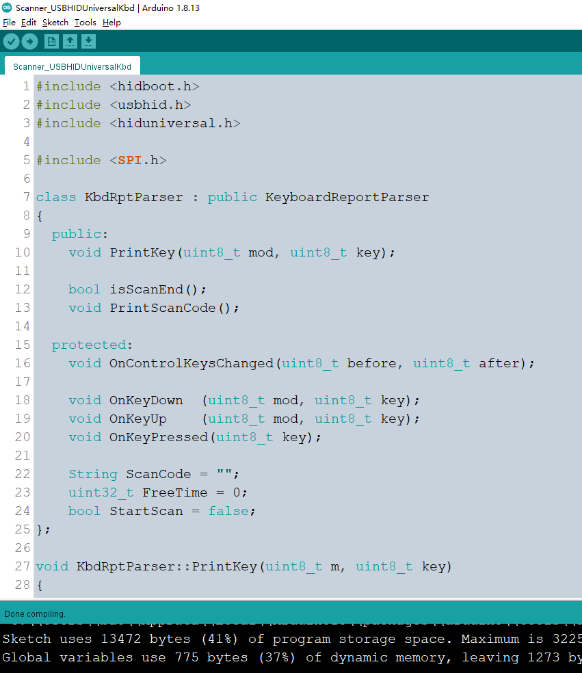Open the Help menu
The height and width of the screenshot is (673, 582).
tap(112, 22)
